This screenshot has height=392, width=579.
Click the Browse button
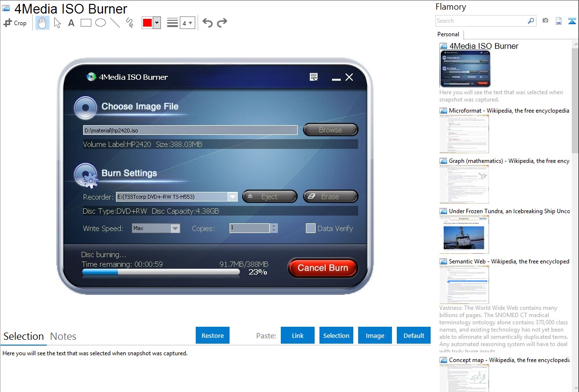click(331, 130)
